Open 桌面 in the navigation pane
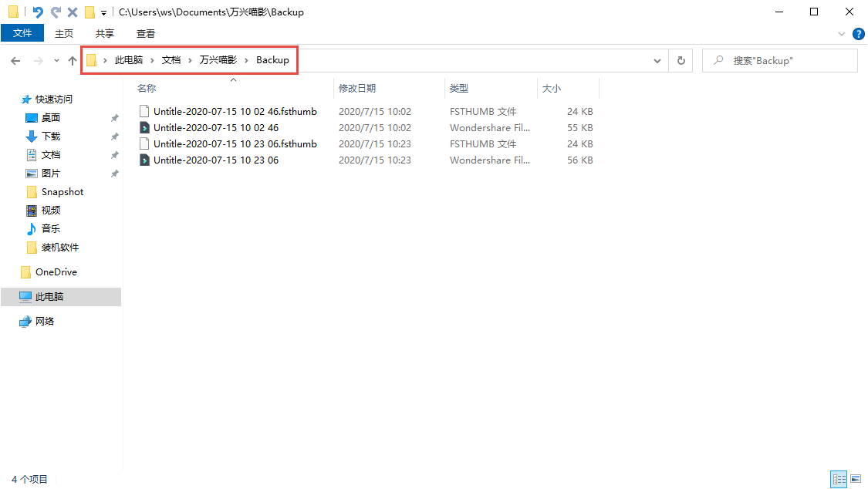 tap(51, 118)
